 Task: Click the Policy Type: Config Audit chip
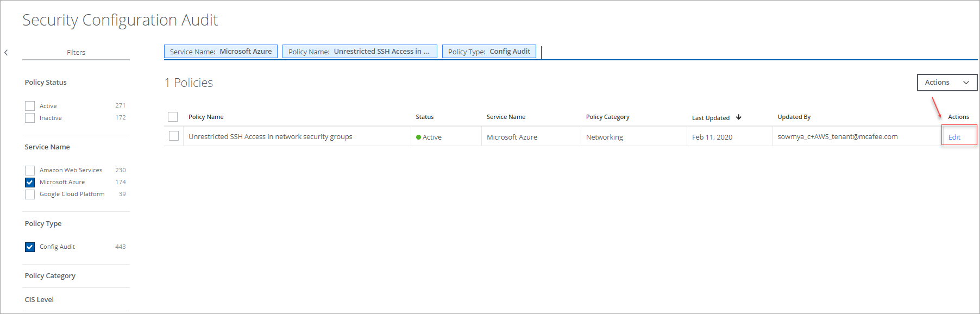pyautogui.click(x=489, y=52)
